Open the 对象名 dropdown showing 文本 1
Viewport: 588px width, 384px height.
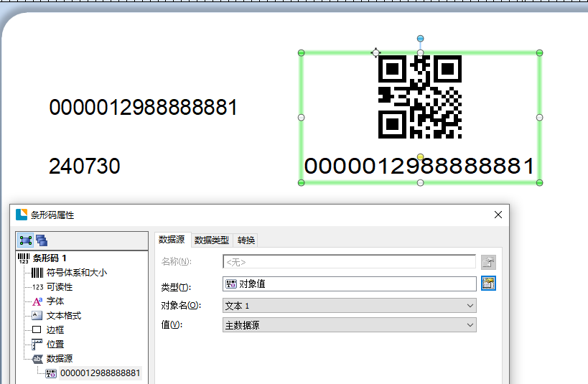pyautogui.click(x=349, y=306)
